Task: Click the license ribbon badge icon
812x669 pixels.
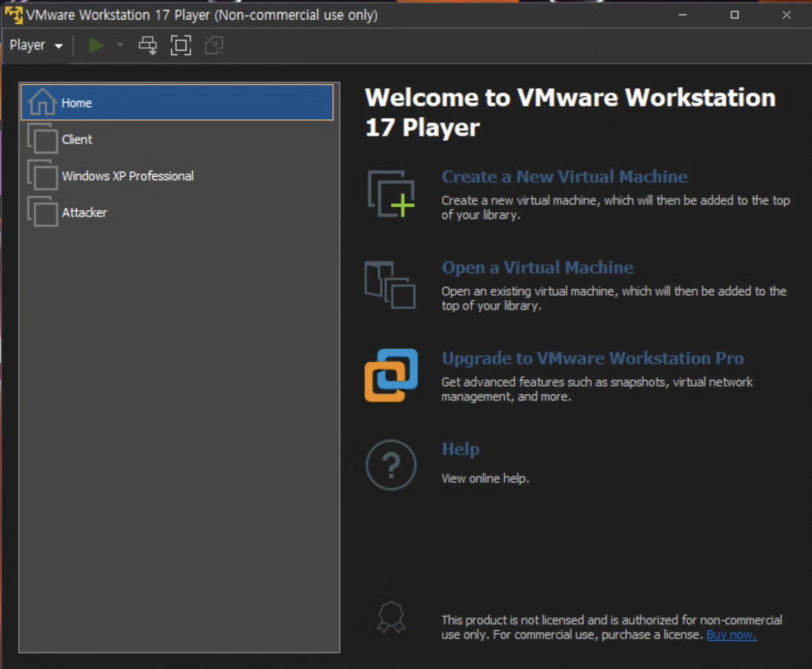Action: pos(391,617)
